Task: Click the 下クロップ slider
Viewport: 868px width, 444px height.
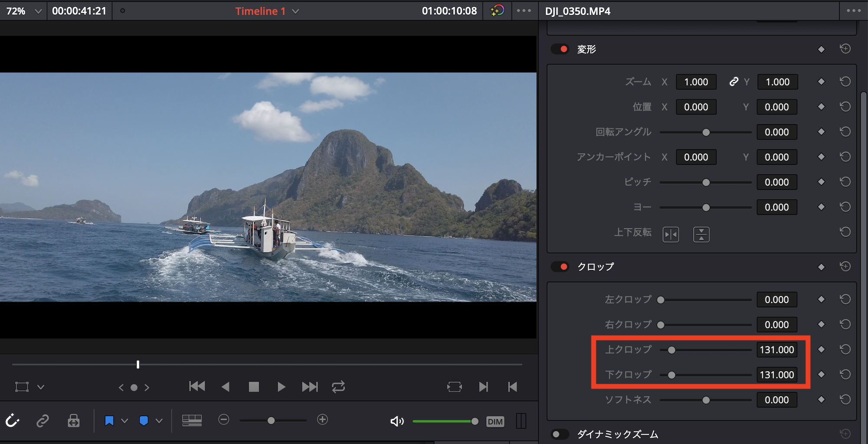Action: pyautogui.click(x=706, y=375)
